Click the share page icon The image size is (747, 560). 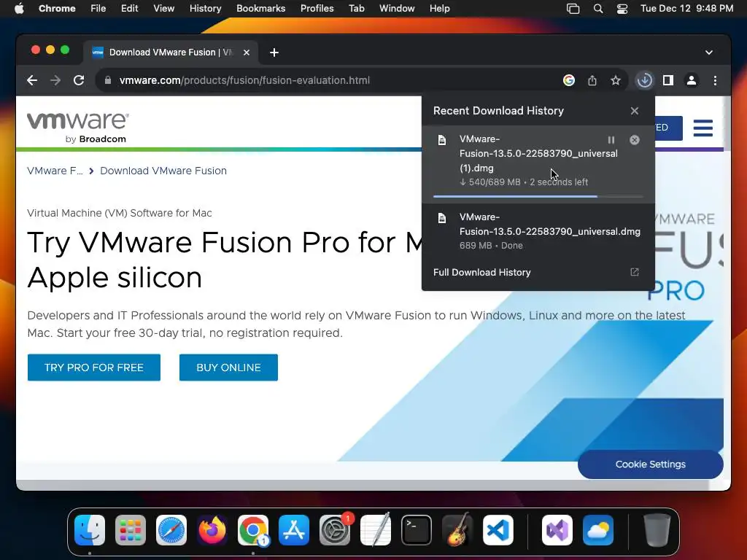tap(592, 80)
